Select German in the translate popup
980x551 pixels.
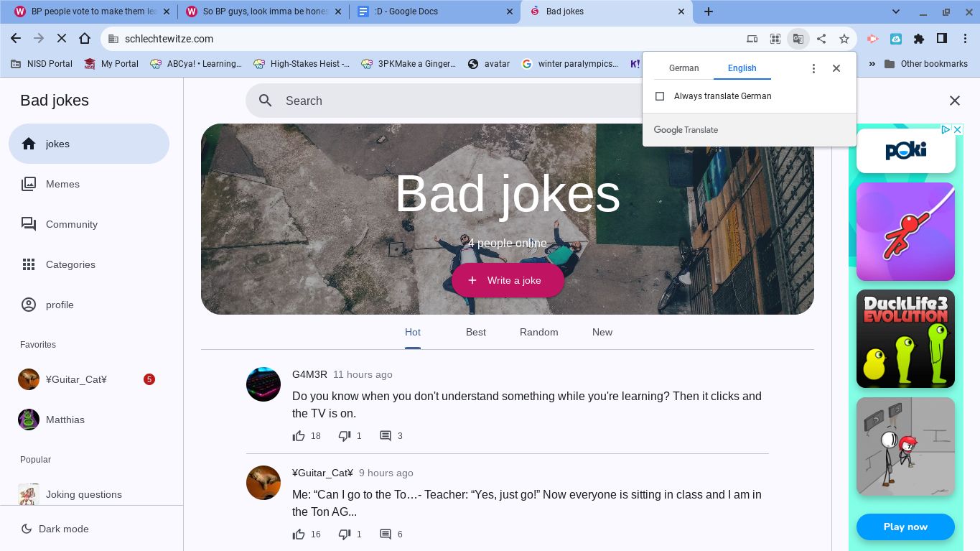[x=683, y=68]
